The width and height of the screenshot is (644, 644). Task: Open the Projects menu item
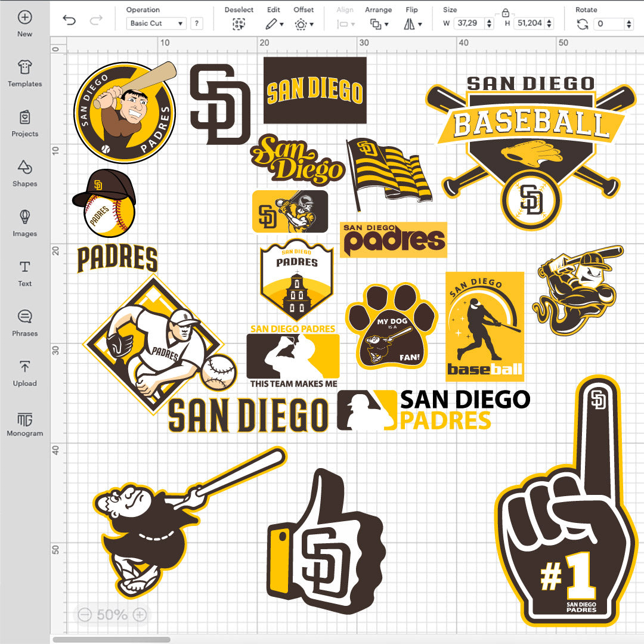click(24, 117)
